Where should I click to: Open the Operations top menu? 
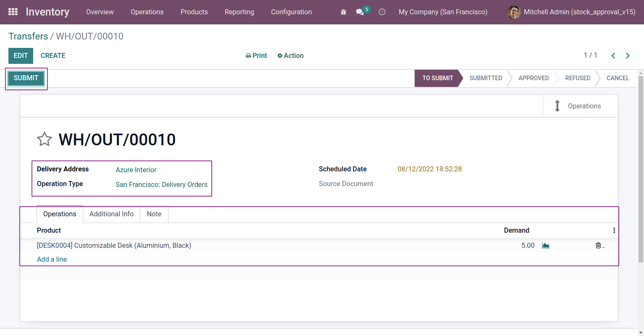(147, 12)
